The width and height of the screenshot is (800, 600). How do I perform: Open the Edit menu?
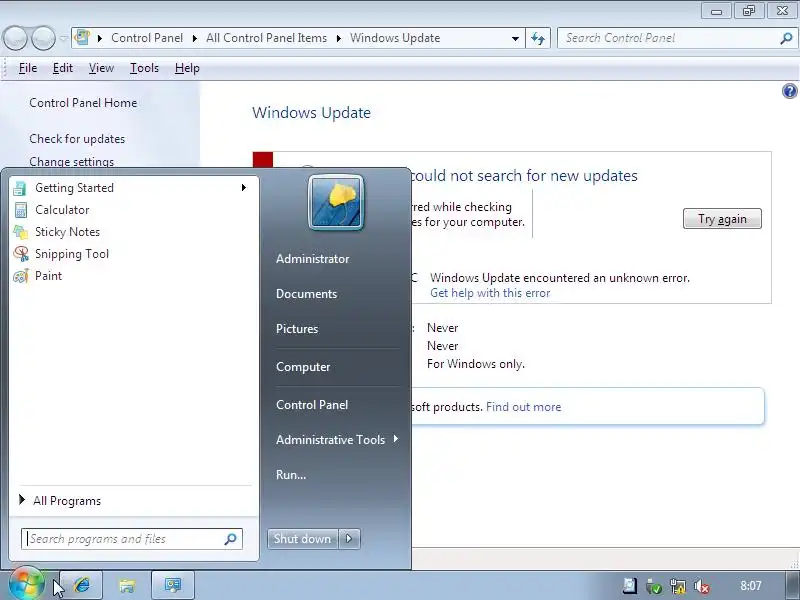click(63, 68)
